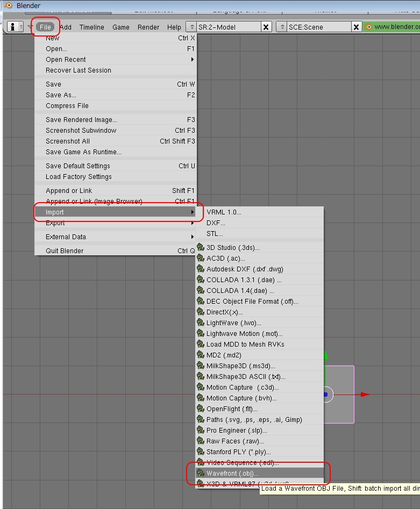Image resolution: width=420 pixels, height=509 pixels.
Task: Expand the Export submenu
Action: point(116,223)
